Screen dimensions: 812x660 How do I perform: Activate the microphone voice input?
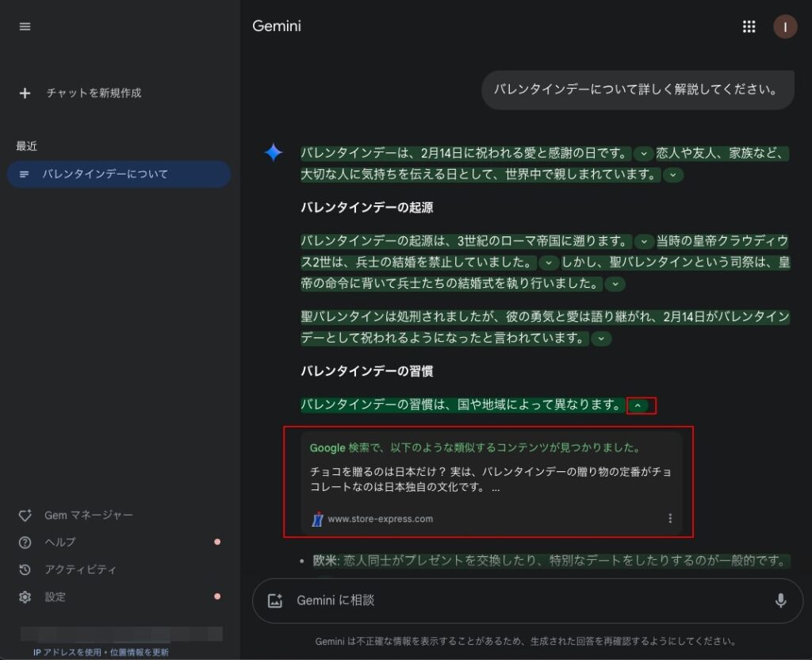[x=780, y=601]
